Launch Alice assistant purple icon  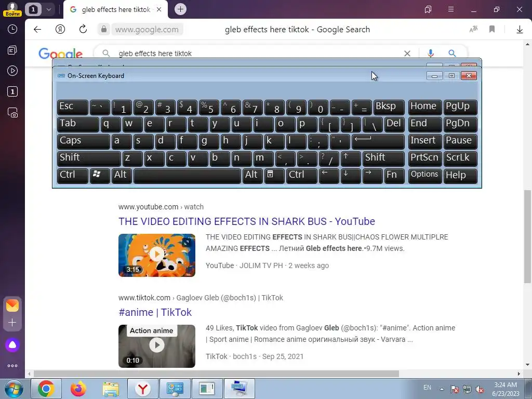12,345
